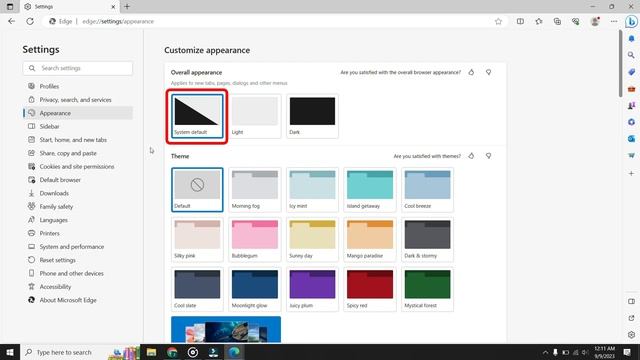Open Start, home, and new tabs settings
The image size is (640, 360).
pyautogui.click(x=78, y=140)
